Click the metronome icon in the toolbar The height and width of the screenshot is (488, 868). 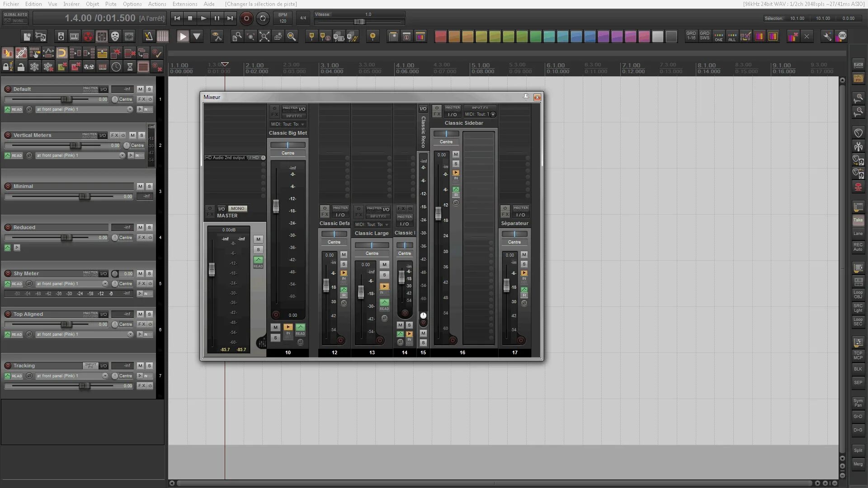(x=149, y=37)
